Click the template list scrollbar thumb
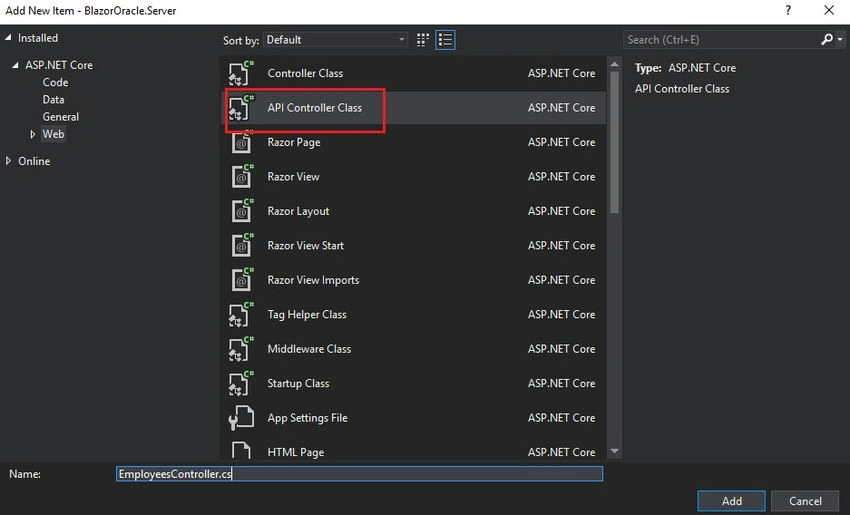850x515 pixels. [614, 143]
